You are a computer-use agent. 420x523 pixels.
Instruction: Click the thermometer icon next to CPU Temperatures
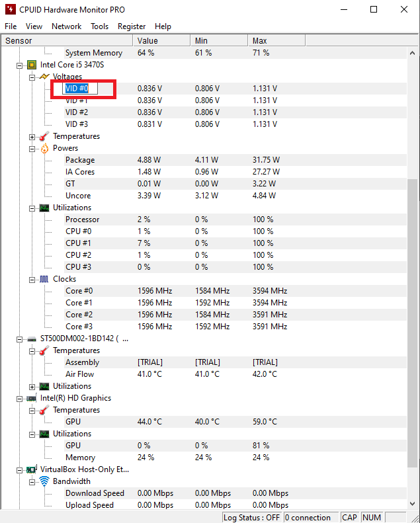click(x=44, y=136)
